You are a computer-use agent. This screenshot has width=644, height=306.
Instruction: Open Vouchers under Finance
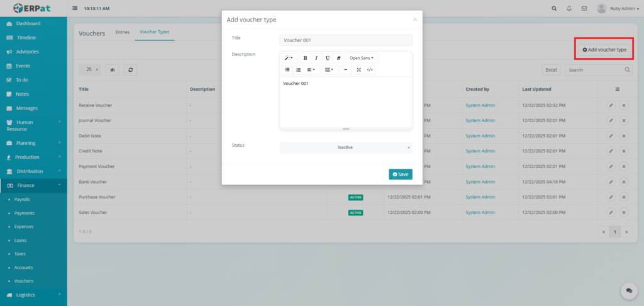(23, 281)
